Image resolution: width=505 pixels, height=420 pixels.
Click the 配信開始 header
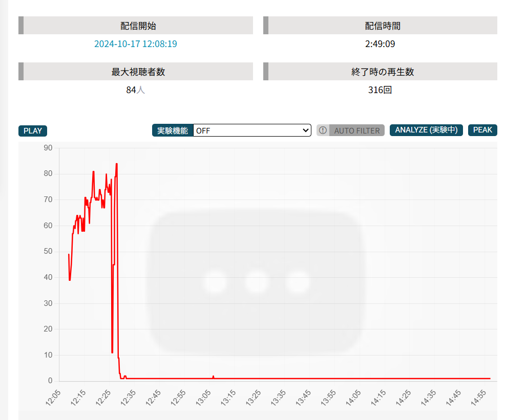click(138, 26)
